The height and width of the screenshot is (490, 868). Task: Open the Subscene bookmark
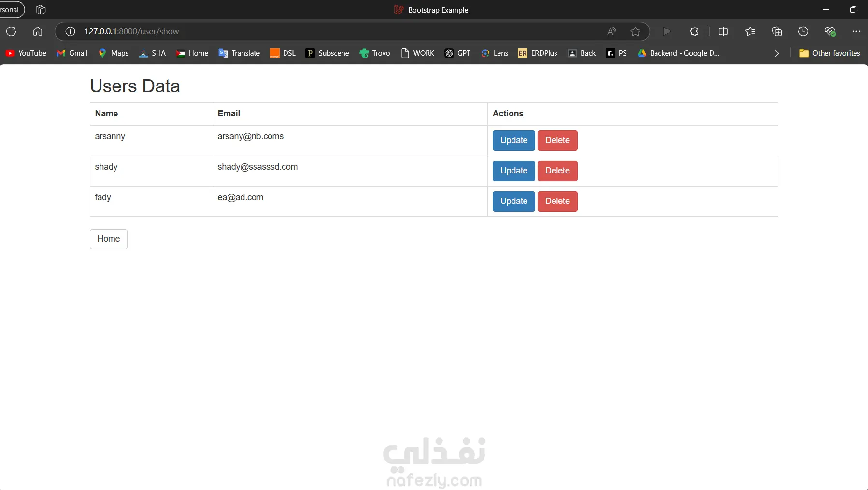pos(327,53)
